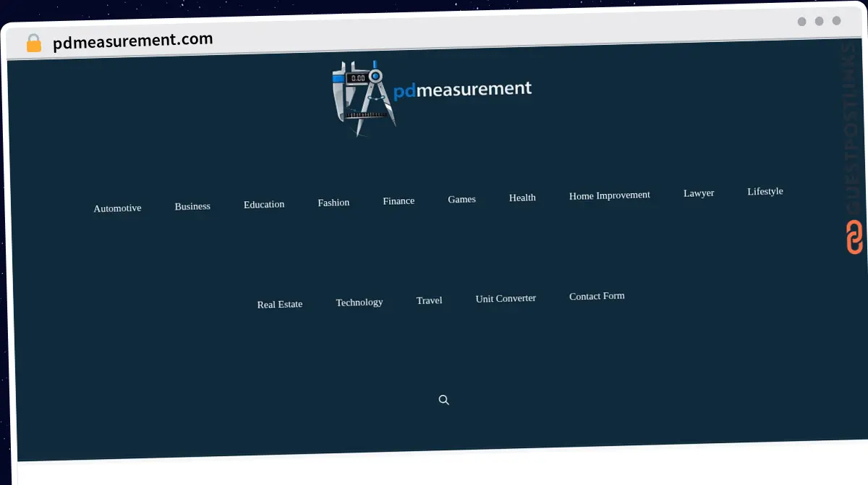Click the pdmeasurement.com address text

tap(133, 41)
